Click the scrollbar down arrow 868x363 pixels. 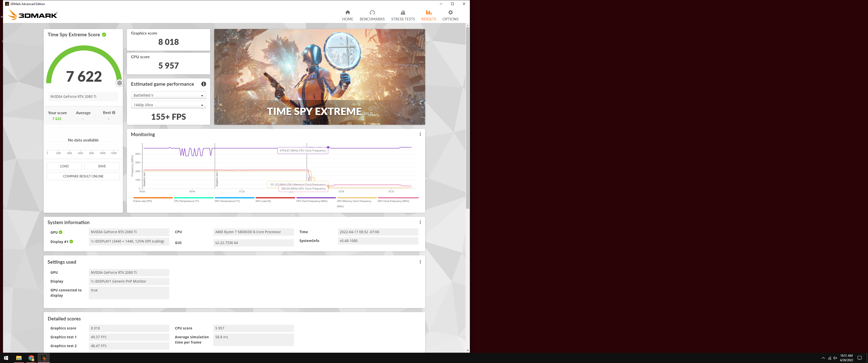coord(467,351)
